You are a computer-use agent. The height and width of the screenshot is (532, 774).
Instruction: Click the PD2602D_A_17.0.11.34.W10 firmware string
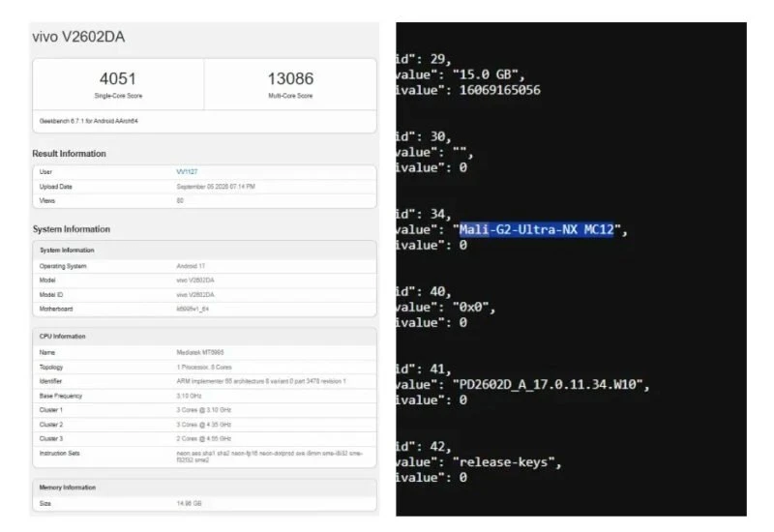point(548,384)
